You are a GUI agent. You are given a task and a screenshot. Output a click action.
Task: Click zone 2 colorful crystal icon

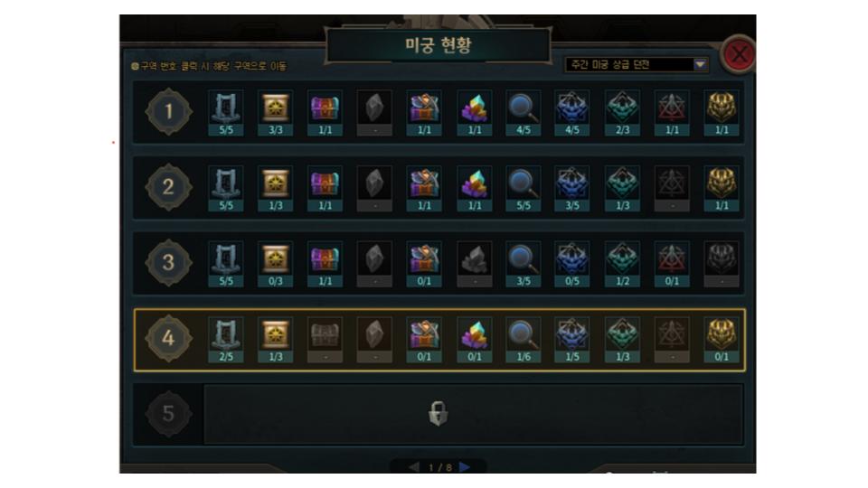[x=475, y=189]
